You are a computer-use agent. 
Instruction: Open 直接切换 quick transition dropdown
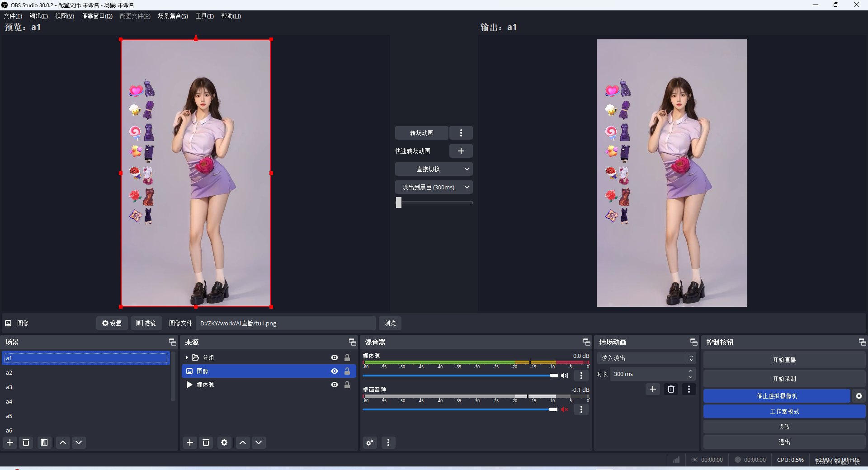pos(434,169)
